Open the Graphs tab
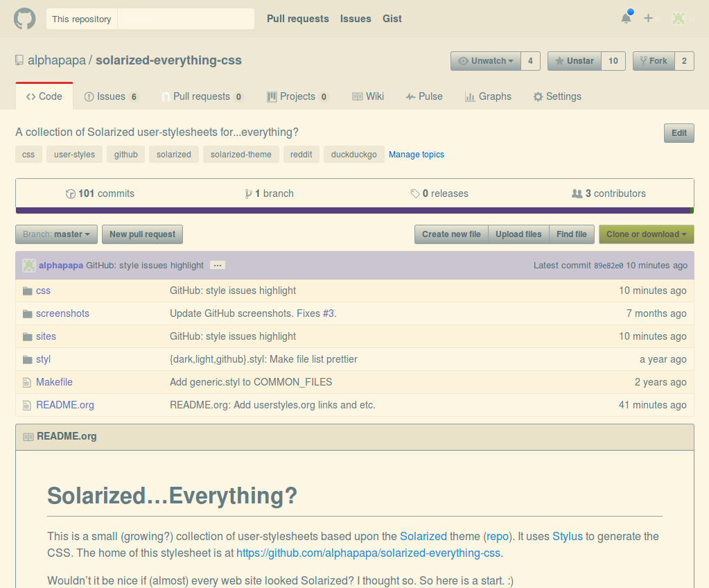709x588 pixels. point(489,96)
